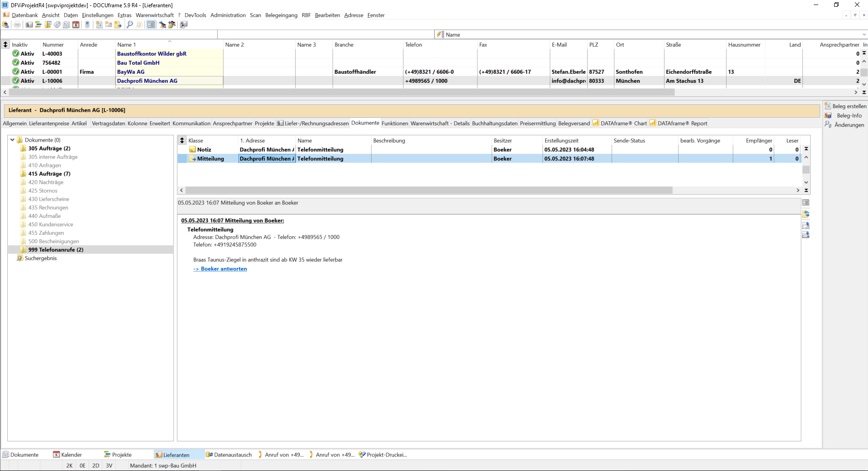Click the active status check for L-00001
868x471 pixels.
pos(16,71)
